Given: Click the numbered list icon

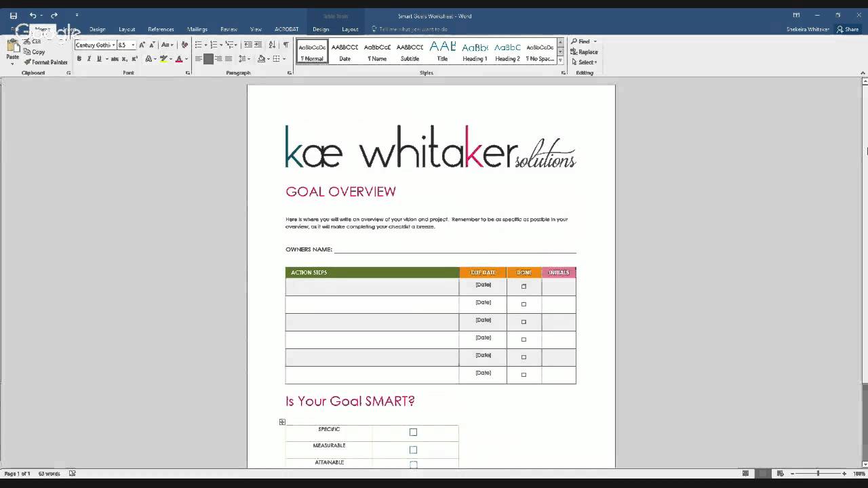Looking at the screenshot, I should pyautogui.click(x=213, y=45).
